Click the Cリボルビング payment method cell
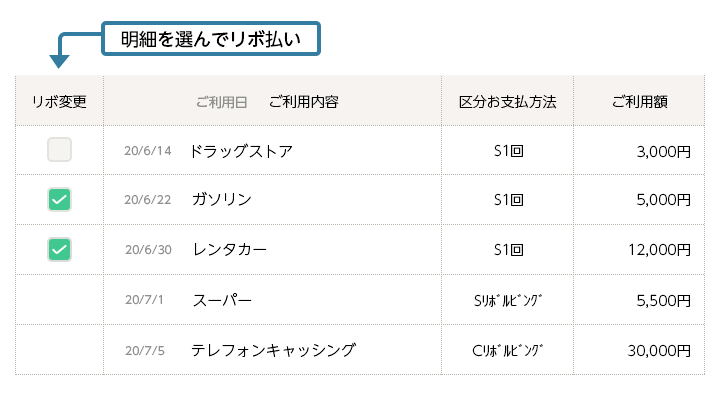The height and width of the screenshot is (400, 720). [507, 350]
